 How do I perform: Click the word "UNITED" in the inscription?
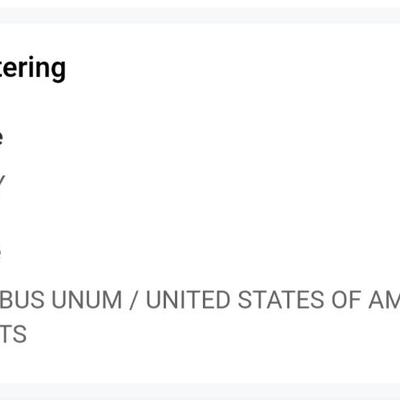click(189, 300)
